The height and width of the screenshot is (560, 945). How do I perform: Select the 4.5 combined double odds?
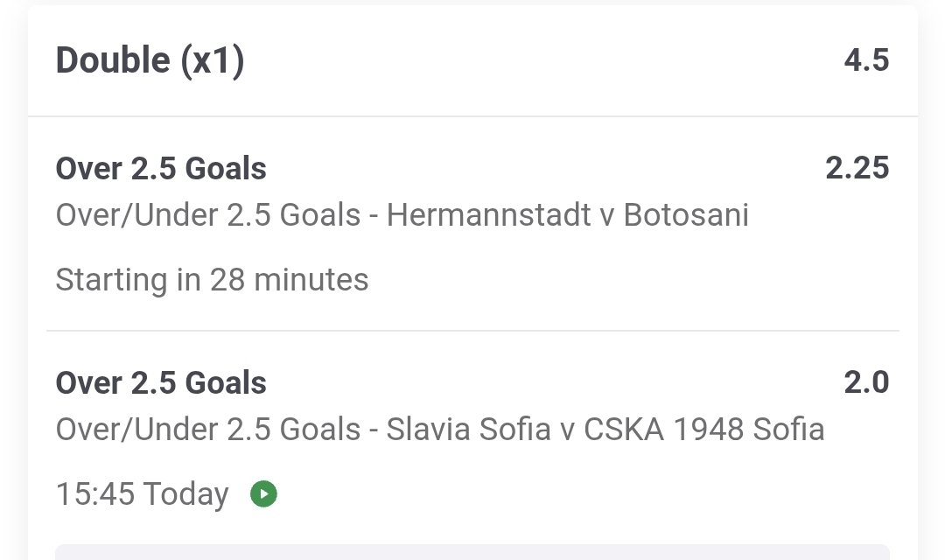[x=866, y=60]
